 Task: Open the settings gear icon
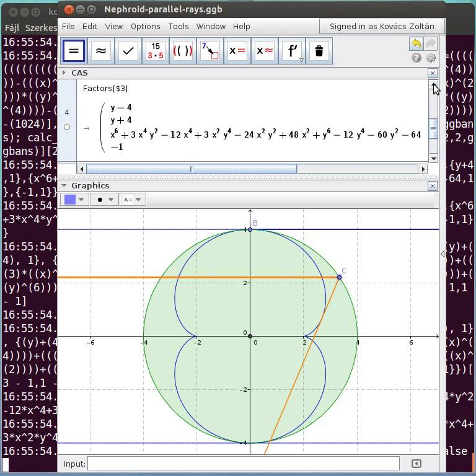pyautogui.click(x=431, y=58)
